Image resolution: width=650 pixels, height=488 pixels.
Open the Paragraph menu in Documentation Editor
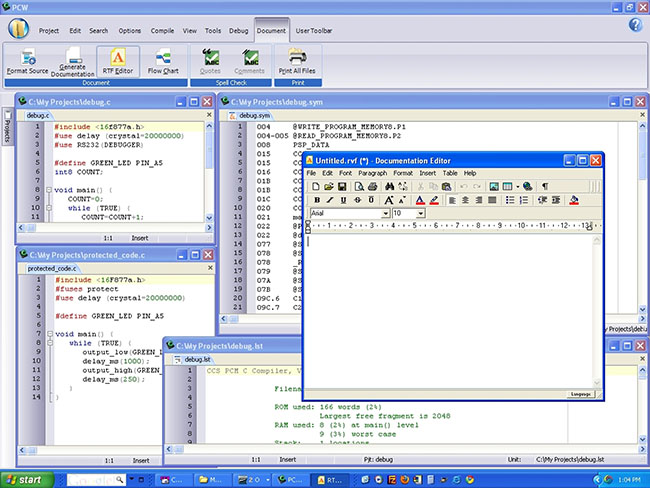373,173
